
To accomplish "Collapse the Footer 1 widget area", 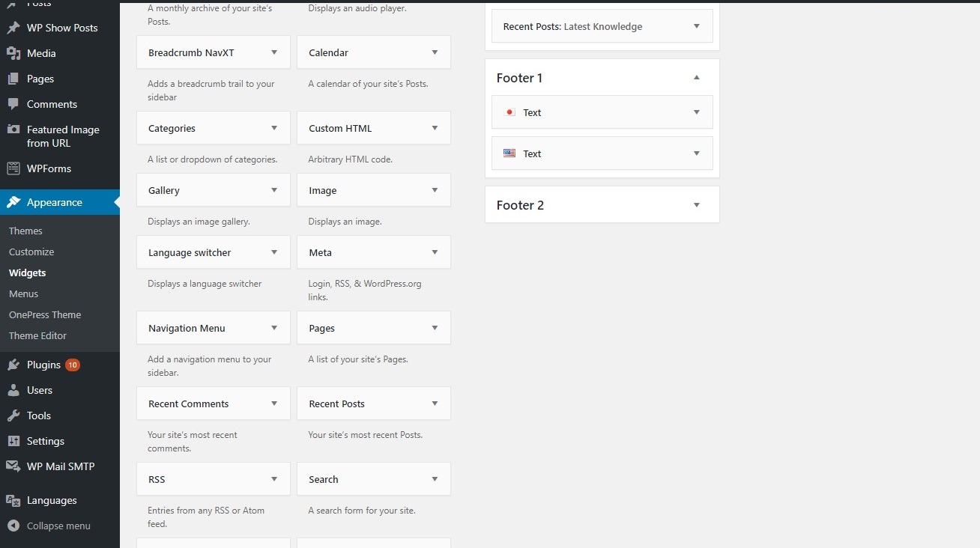I will [x=697, y=78].
